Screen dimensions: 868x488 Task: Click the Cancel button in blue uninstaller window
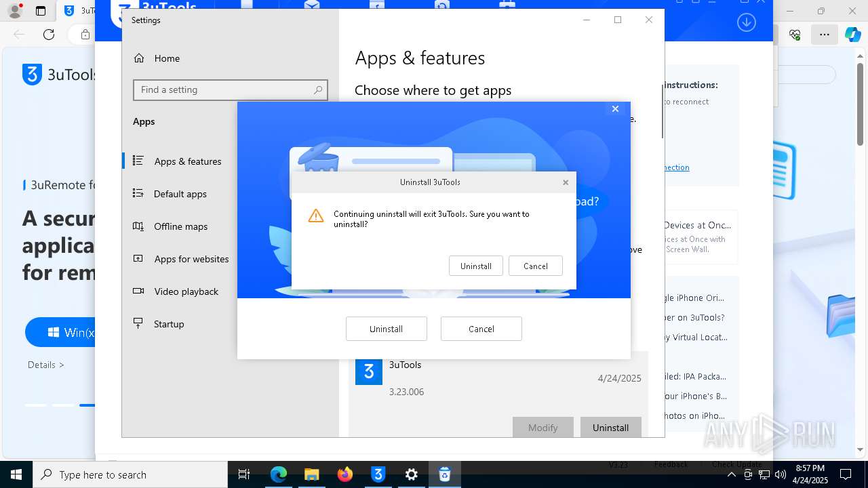tap(481, 329)
